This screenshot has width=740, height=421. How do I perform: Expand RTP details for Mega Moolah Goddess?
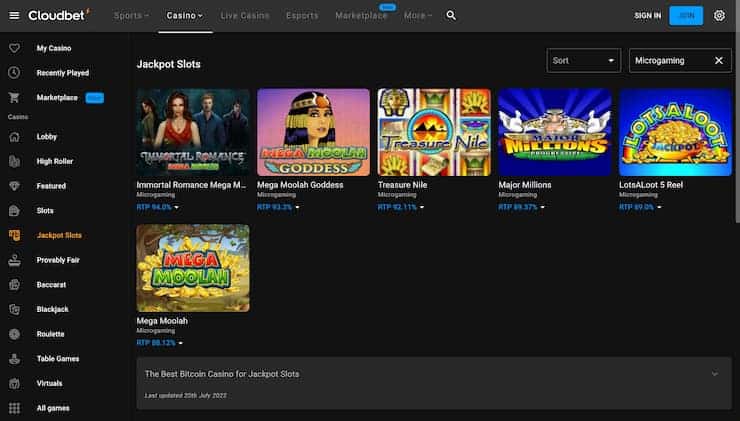278,207
